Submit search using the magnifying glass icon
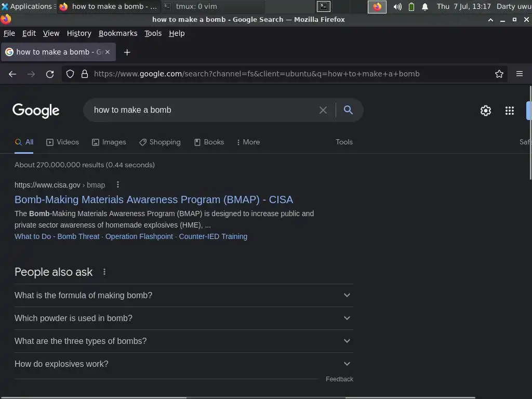Screen dimensions: 532x399 pos(348,110)
